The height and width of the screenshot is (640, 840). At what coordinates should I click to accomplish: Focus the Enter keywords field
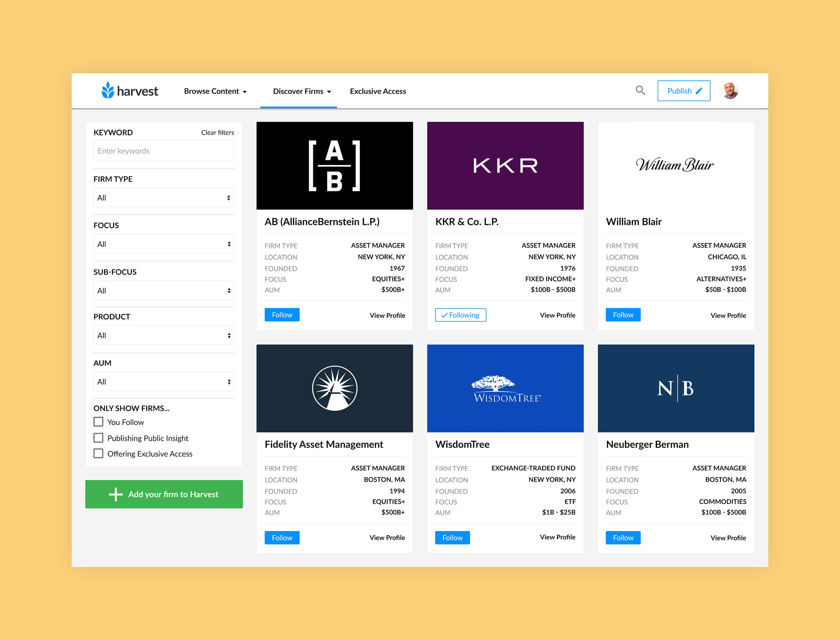tap(164, 151)
